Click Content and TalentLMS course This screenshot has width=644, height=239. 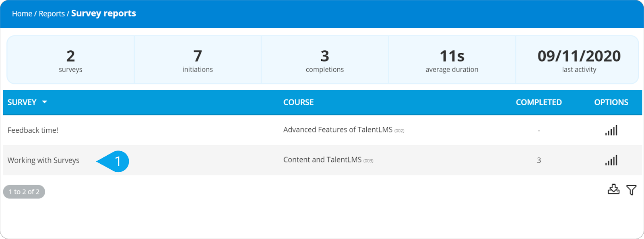click(322, 160)
